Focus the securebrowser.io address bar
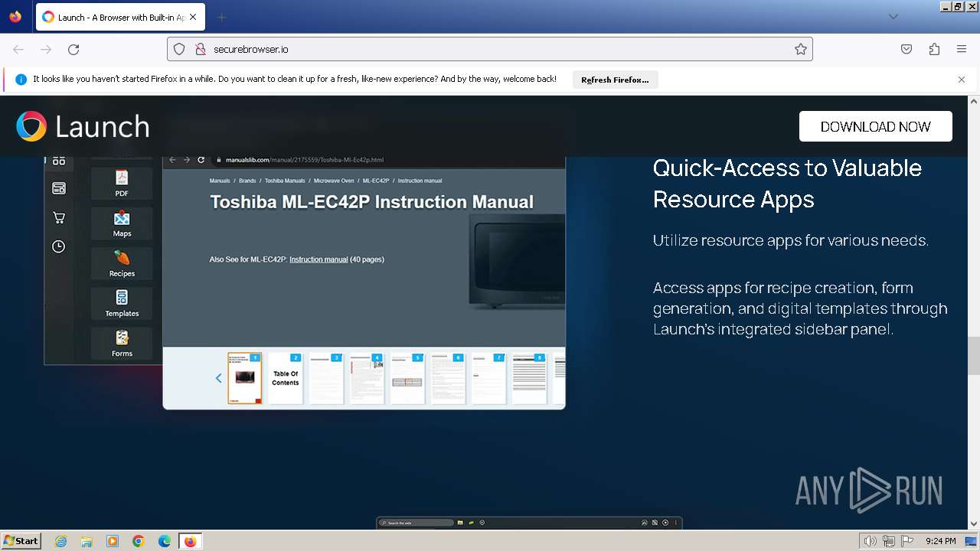Image resolution: width=980 pixels, height=551 pixels. pos(490,49)
